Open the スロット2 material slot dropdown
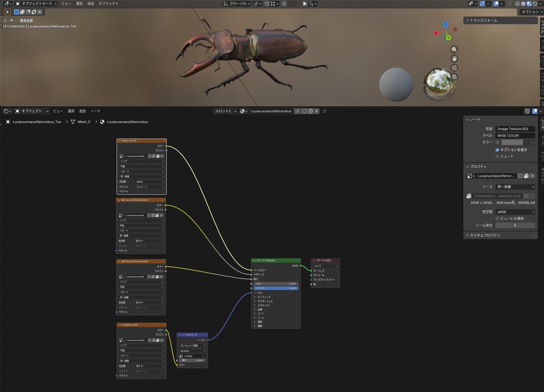The image size is (544, 392). 225,111
